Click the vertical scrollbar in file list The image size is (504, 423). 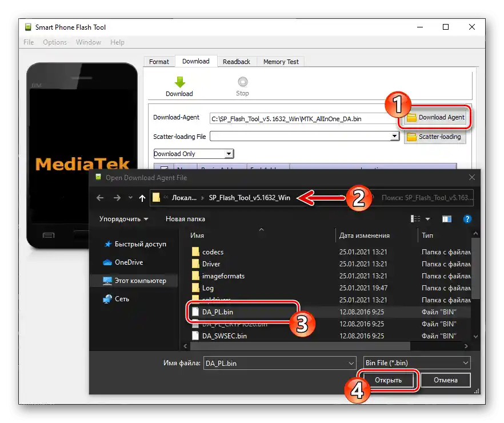point(475,269)
